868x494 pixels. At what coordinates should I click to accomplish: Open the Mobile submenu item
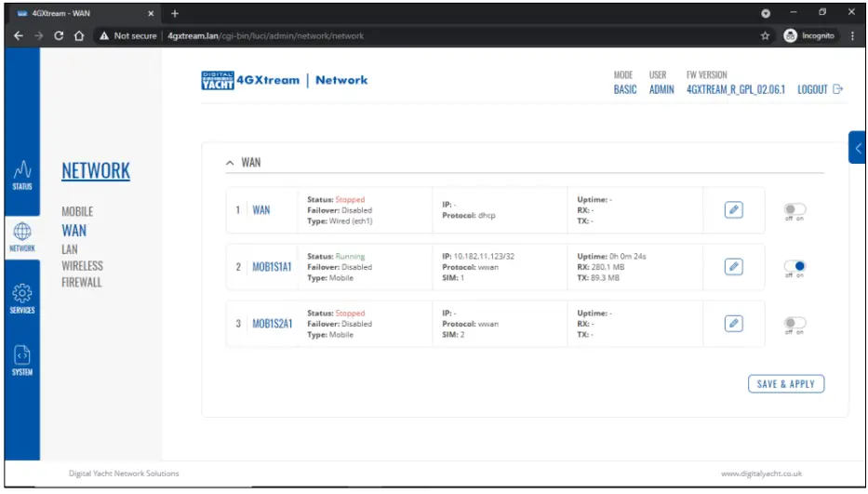point(77,211)
